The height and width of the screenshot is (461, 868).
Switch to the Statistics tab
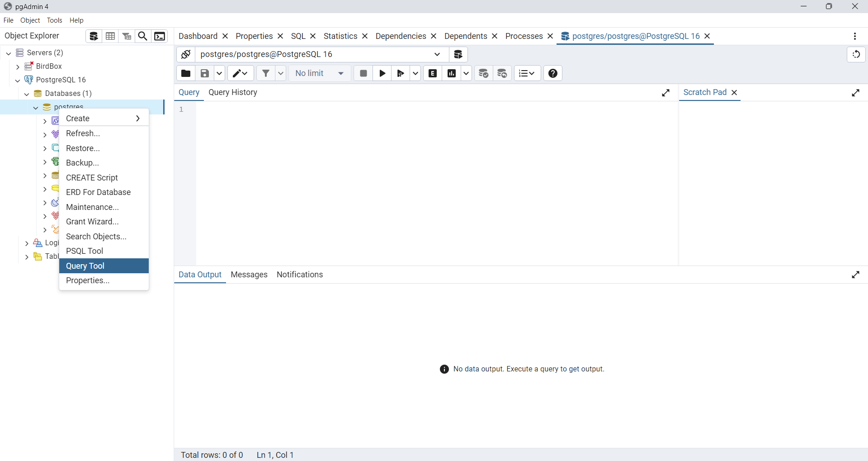(340, 36)
